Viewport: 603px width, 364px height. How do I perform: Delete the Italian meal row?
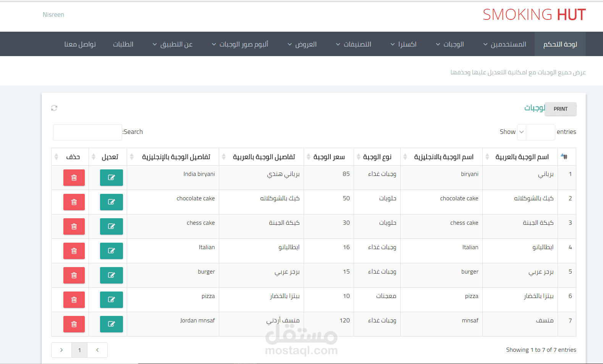(x=74, y=251)
